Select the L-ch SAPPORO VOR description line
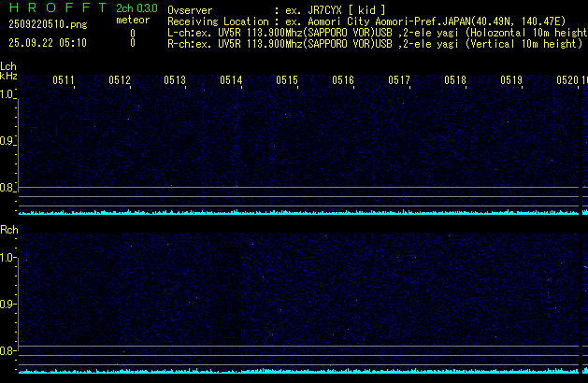588x383 pixels. click(x=374, y=32)
